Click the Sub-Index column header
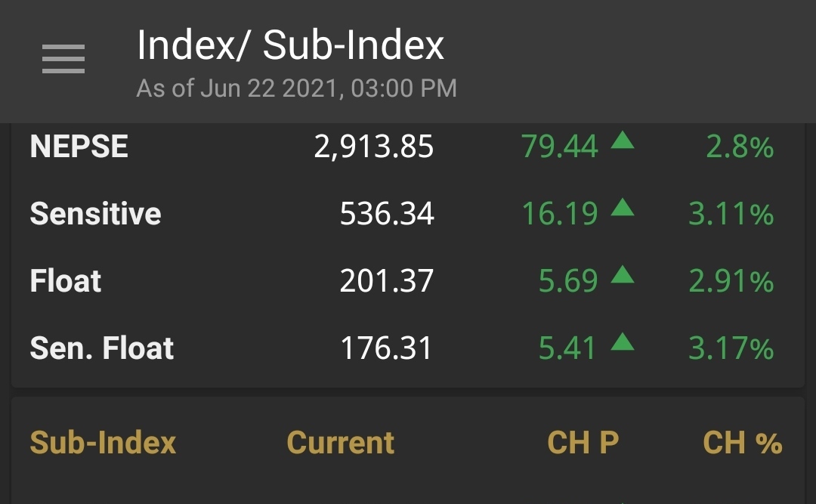 (103, 443)
